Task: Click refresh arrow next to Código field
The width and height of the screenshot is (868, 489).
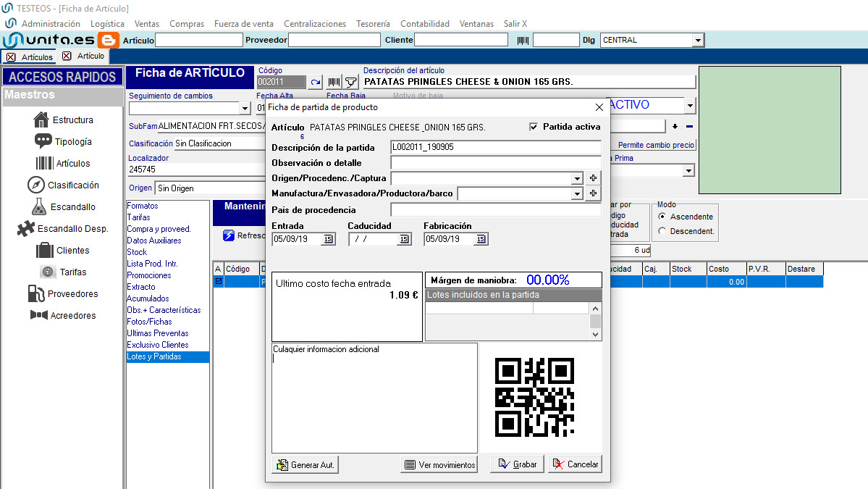Action: 316,82
